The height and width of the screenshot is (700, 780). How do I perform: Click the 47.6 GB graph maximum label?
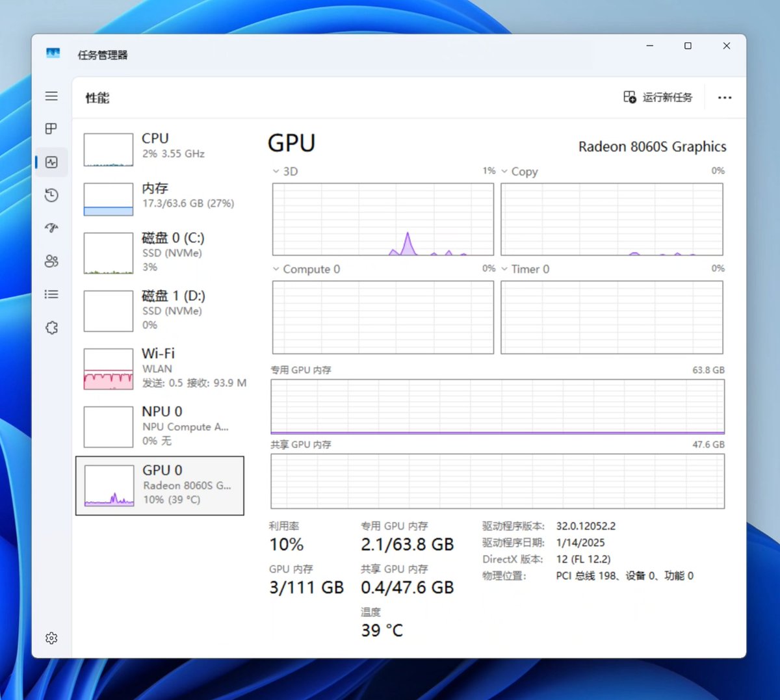[x=708, y=445]
